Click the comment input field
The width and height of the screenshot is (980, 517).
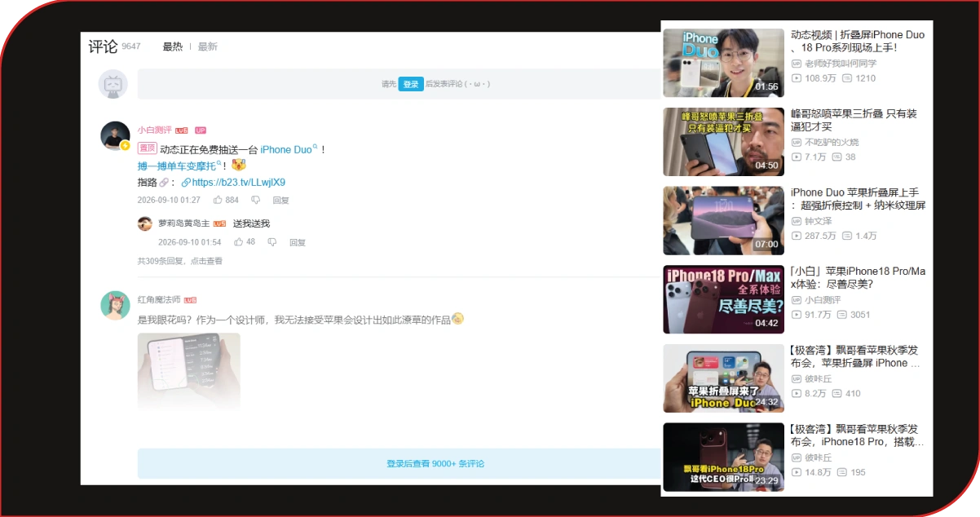(x=399, y=84)
